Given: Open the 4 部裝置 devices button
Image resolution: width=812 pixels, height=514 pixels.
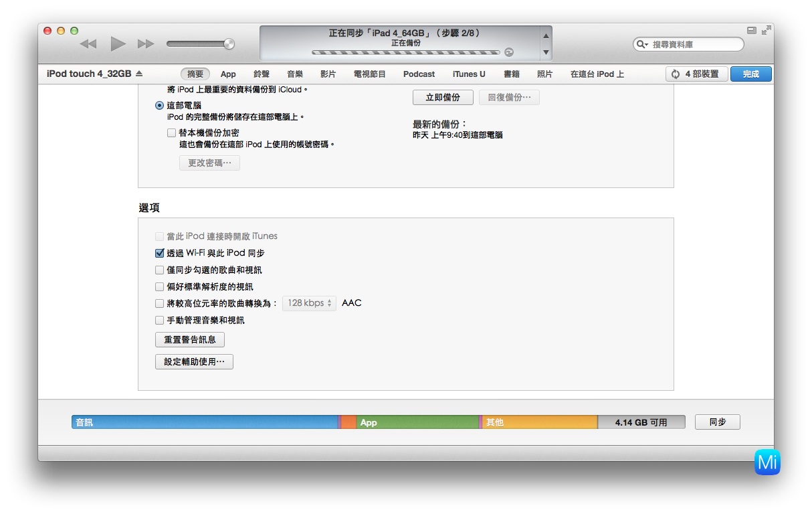Looking at the screenshot, I should 696,74.
